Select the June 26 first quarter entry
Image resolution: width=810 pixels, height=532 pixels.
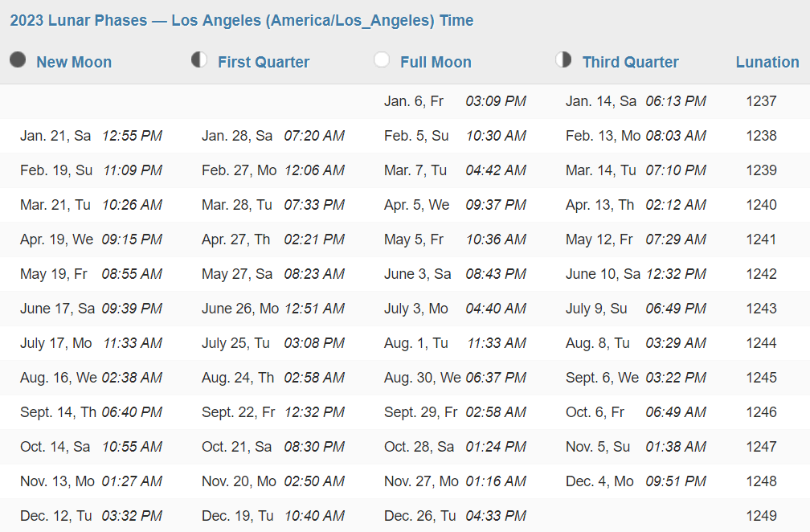[x=272, y=309]
